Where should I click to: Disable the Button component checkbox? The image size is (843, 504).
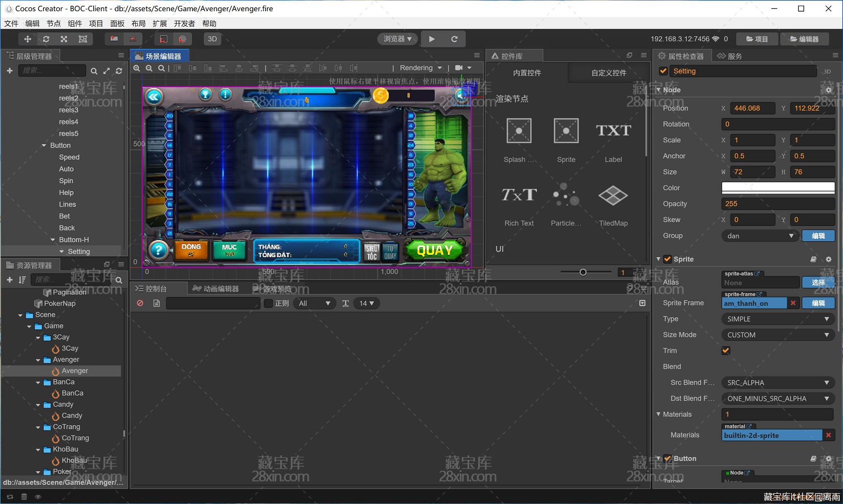pos(667,459)
